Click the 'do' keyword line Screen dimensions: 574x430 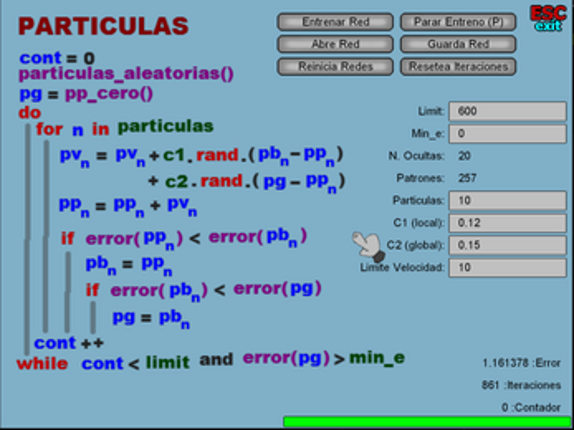30,113
